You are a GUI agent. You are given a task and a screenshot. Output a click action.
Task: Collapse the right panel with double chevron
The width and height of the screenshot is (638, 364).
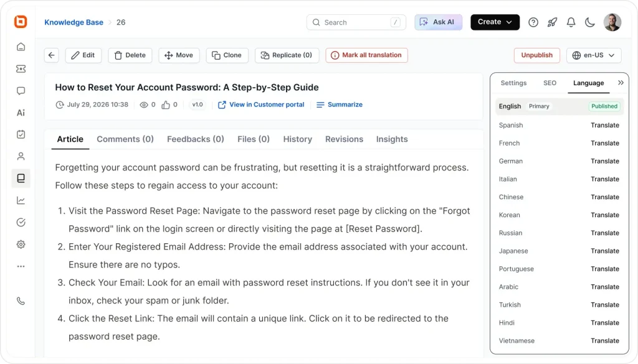[621, 83]
